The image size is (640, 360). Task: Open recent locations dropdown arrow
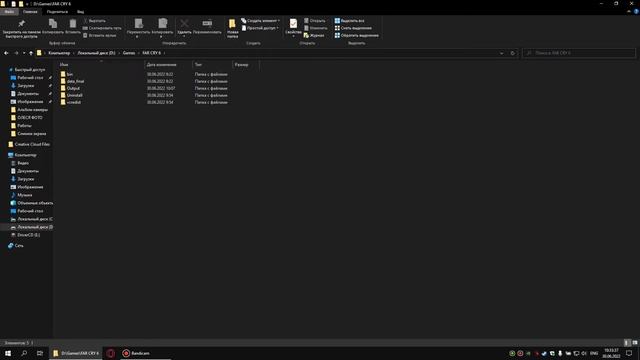tap(24, 53)
